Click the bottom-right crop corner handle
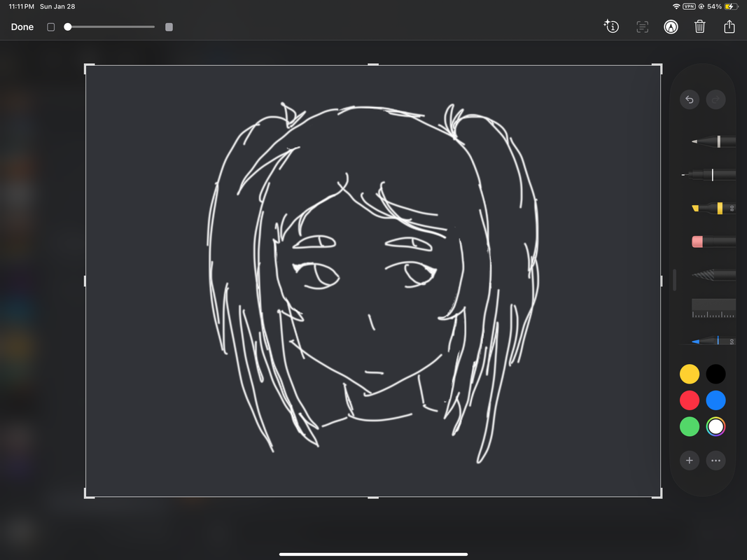 [658, 494]
